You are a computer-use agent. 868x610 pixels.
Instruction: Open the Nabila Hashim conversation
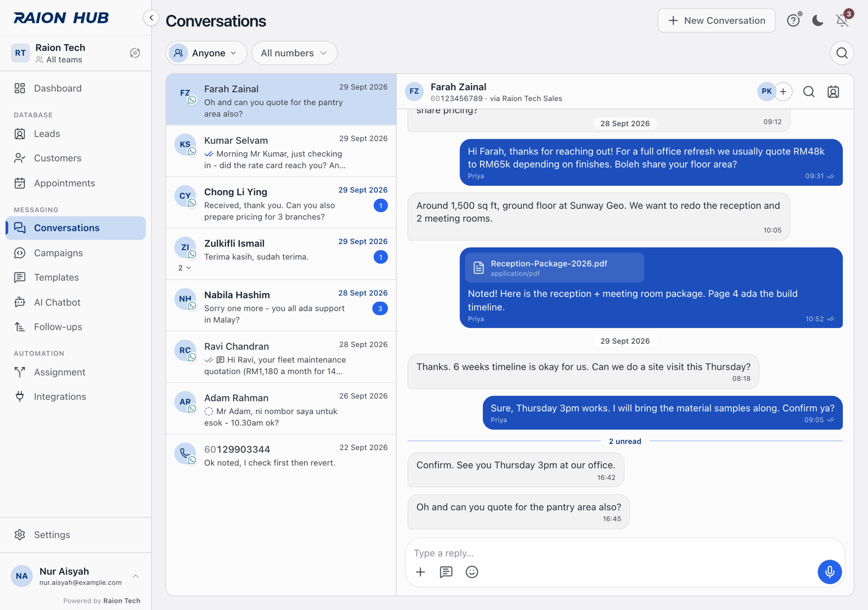pyautogui.click(x=281, y=306)
